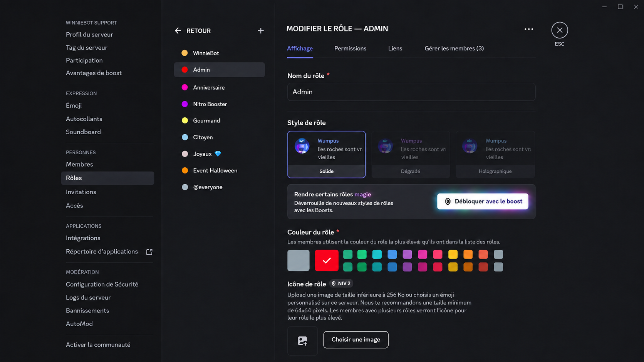Click RETOUR to go back
Image resolution: width=644 pixels, height=362 pixels.
pos(198,31)
